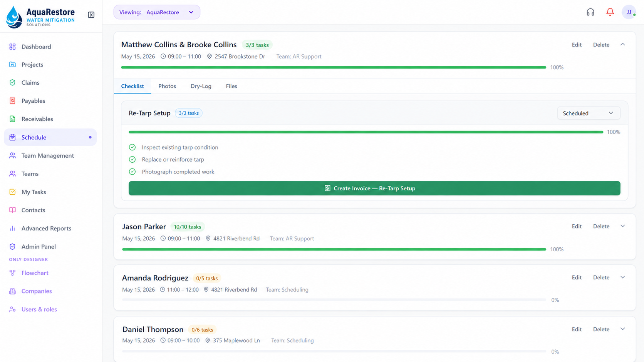Expand the Jason Parker card

click(623, 226)
